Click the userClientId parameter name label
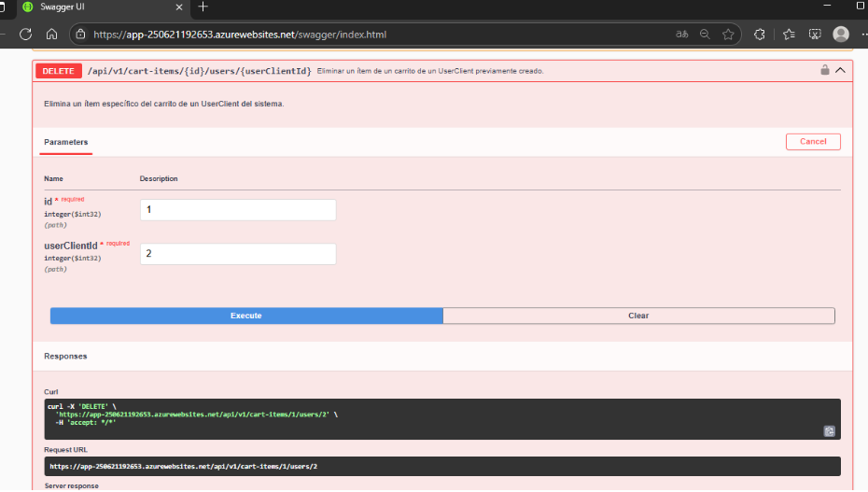The height and width of the screenshot is (492, 868). 71,246
